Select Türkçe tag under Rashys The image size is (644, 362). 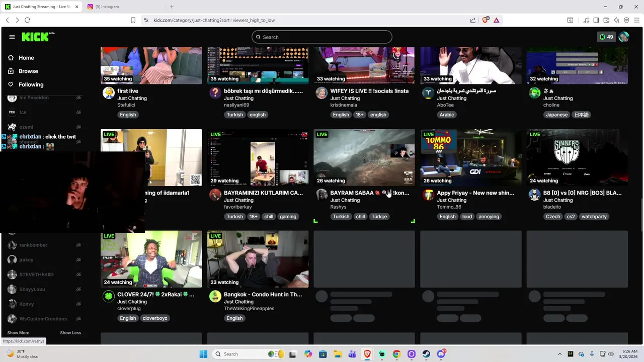click(379, 217)
